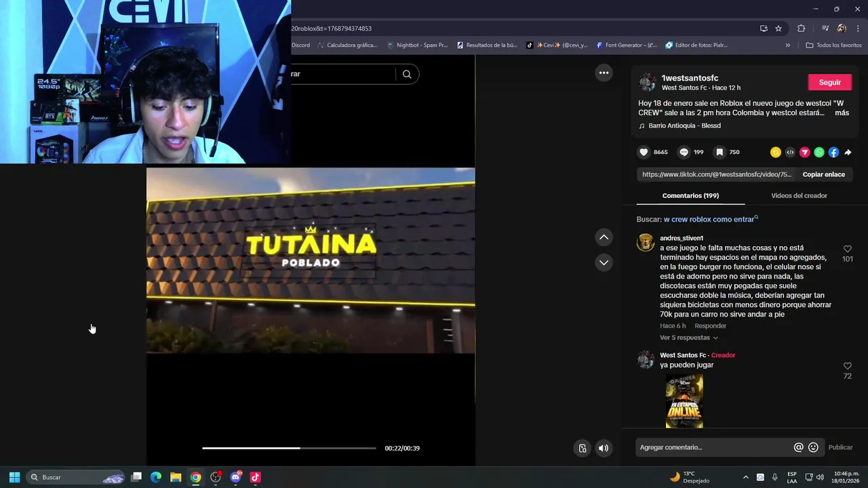Open Microsoft Edge from the taskbar
This screenshot has height=488, width=868.
(x=156, y=477)
